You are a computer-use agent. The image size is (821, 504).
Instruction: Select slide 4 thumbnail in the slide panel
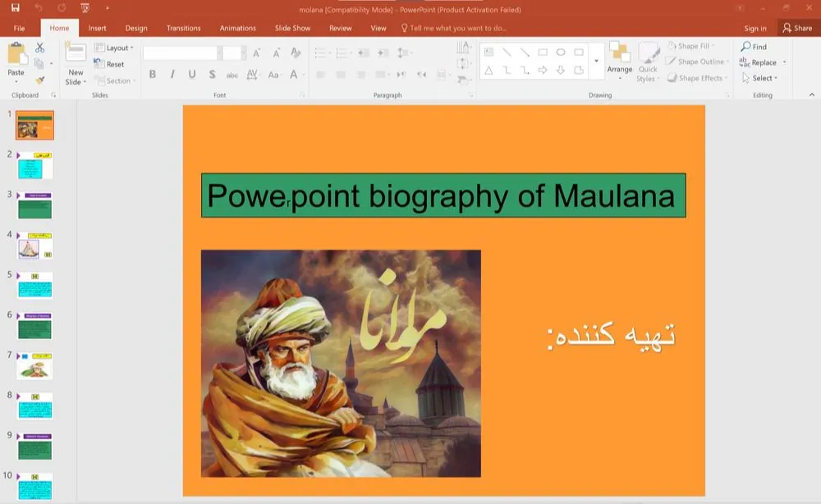(34, 245)
